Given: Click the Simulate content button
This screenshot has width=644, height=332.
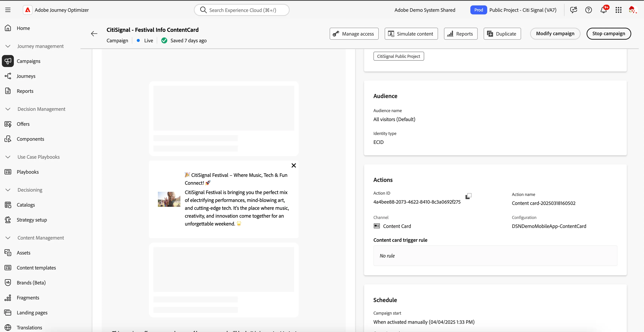Looking at the screenshot, I should click(411, 34).
